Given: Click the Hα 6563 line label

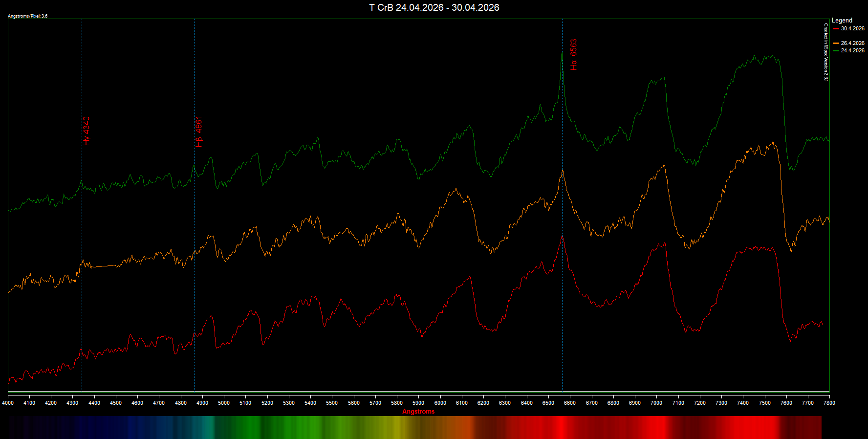Looking at the screenshot, I should click(574, 55).
